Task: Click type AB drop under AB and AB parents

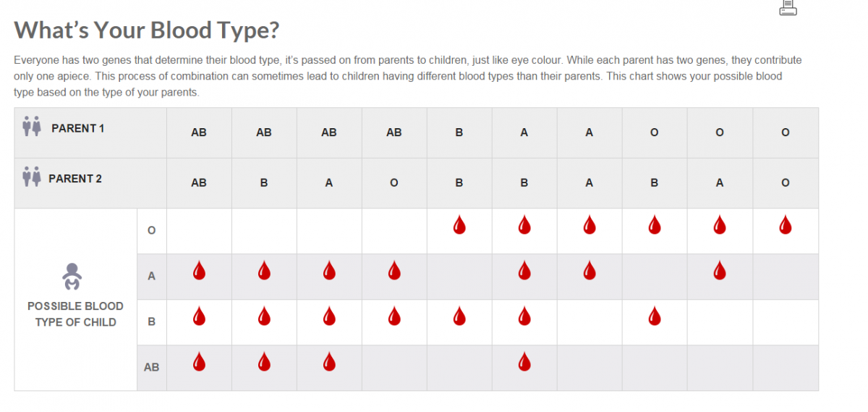Action: [199, 361]
